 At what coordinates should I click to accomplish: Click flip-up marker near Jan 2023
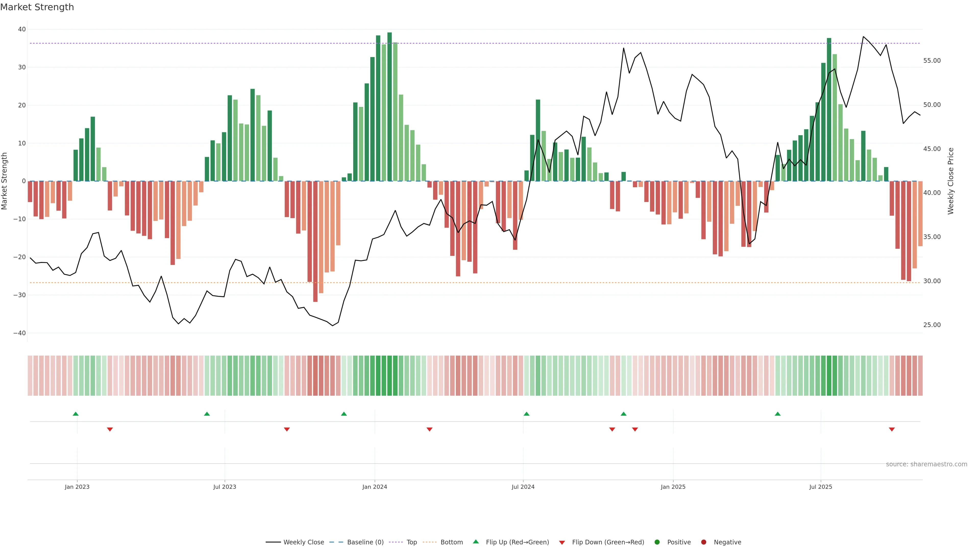click(76, 414)
